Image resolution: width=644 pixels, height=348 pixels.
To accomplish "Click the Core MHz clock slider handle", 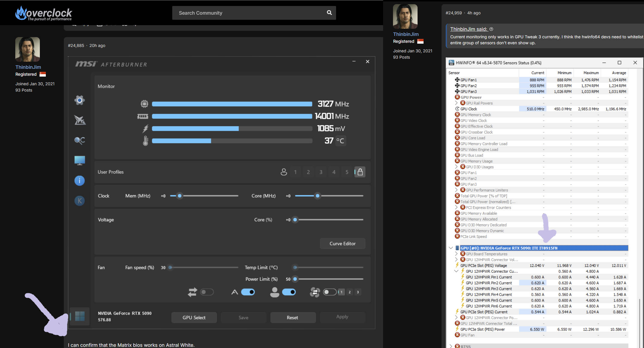I will click(x=318, y=196).
